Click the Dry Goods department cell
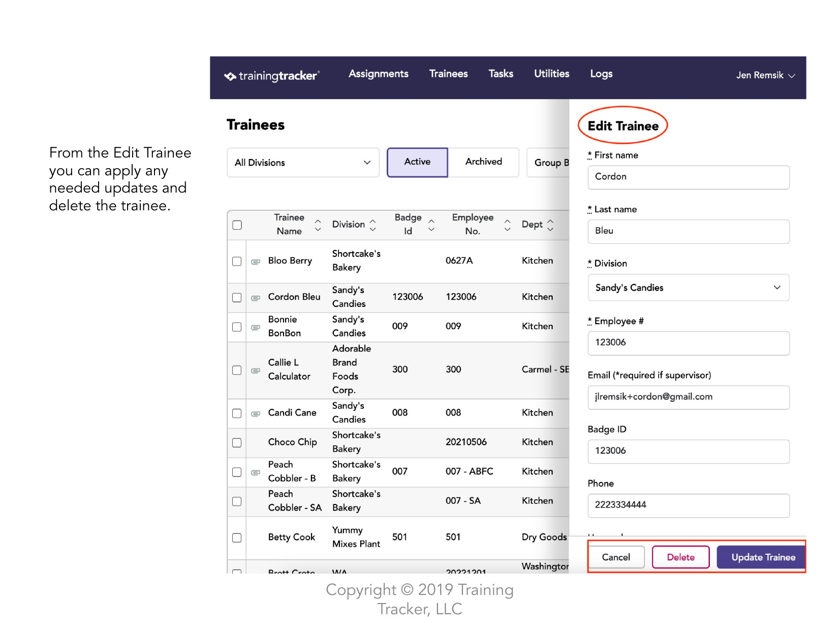The image size is (840, 630). click(544, 537)
